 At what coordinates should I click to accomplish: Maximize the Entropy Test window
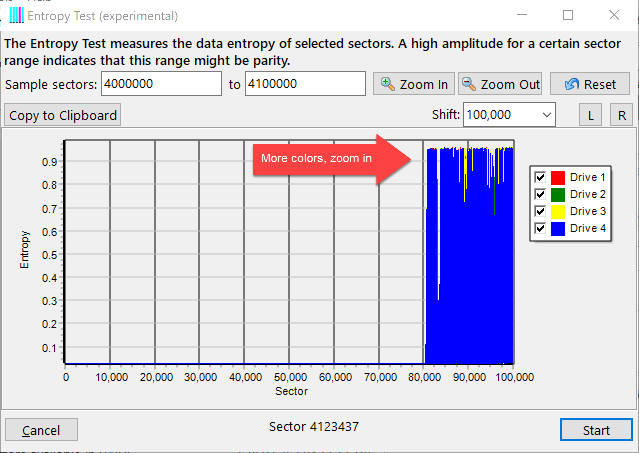568,16
